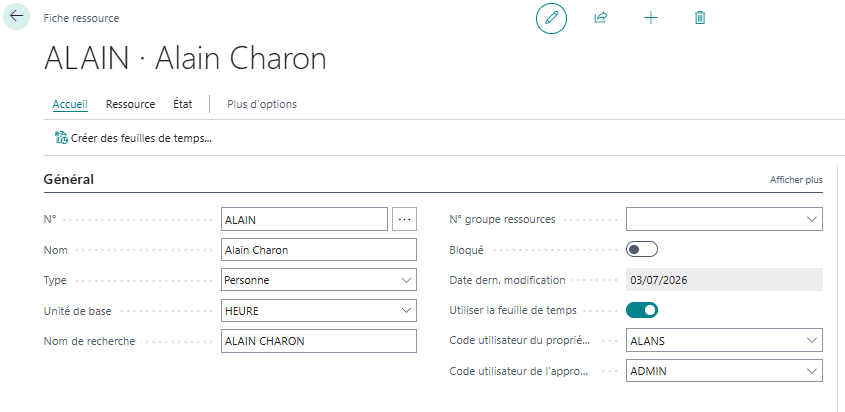Click the N° groupe ressources label
The image size is (845, 412).
pos(502,219)
